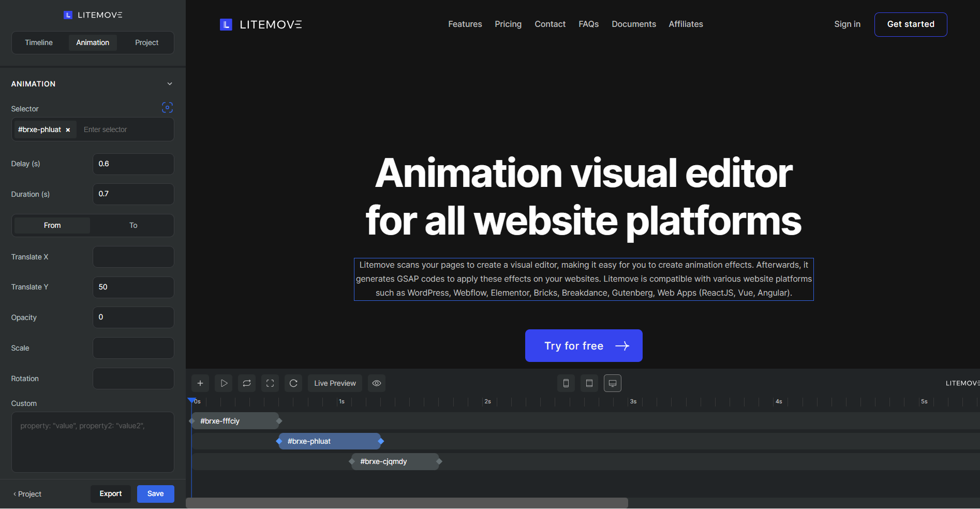This screenshot has width=980, height=509.
Task: Switch to the Timeline tab
Action: point(39,42)
